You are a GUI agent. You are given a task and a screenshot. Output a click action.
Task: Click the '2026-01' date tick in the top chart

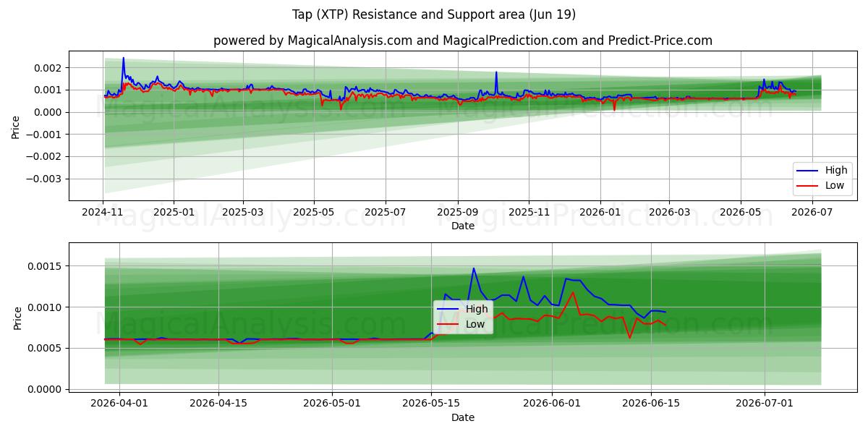(x=600, y=213)
